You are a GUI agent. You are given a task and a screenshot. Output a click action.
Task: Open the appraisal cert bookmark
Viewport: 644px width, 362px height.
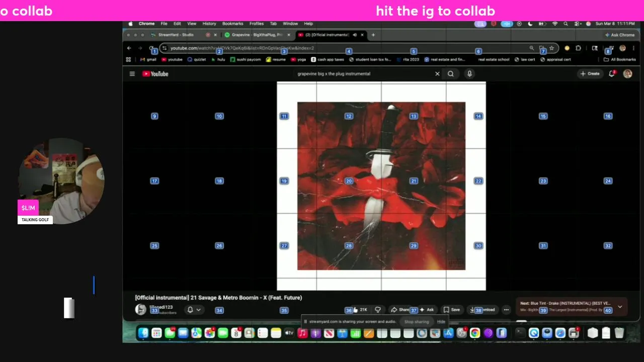[556, 59]
